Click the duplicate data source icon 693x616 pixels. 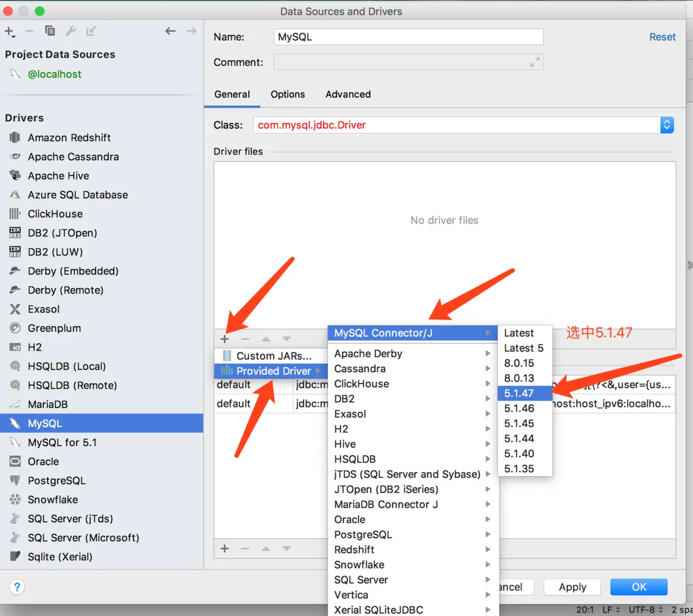pyautogui.click(x=50, y=31)
